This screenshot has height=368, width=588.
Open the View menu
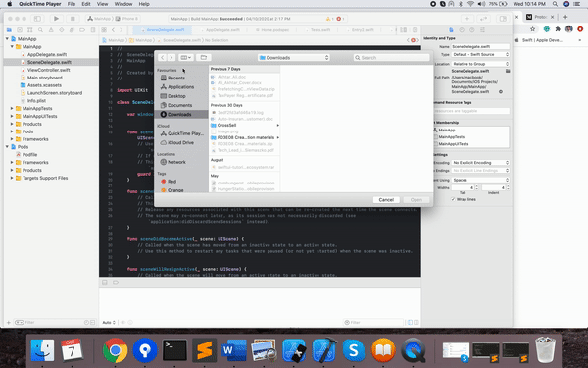pos(102,4)
